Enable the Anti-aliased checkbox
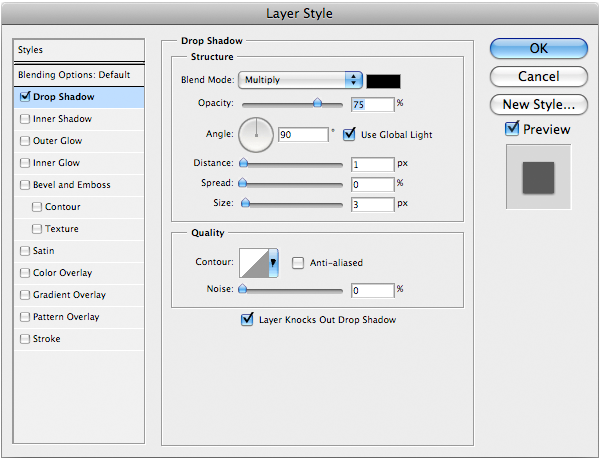This screenshot has width=600, height=460. (x=298, y=263)
